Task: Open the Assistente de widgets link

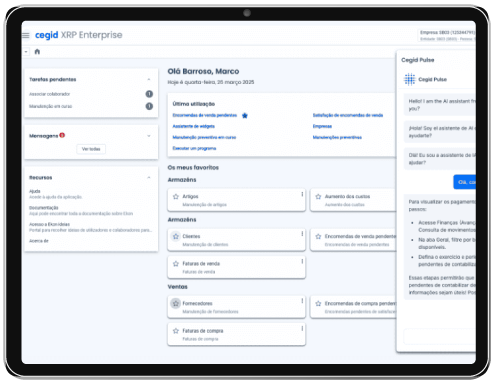Action: 193,126
